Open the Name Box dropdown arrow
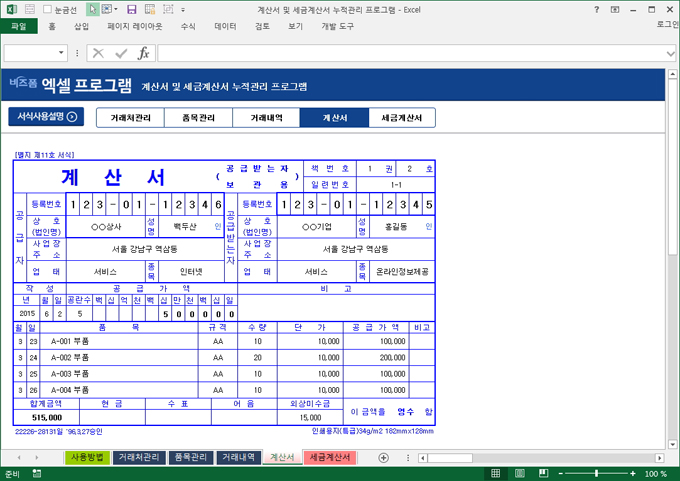Image resolution: width=680 pixels, height=481 pixels. coord(61,53)
